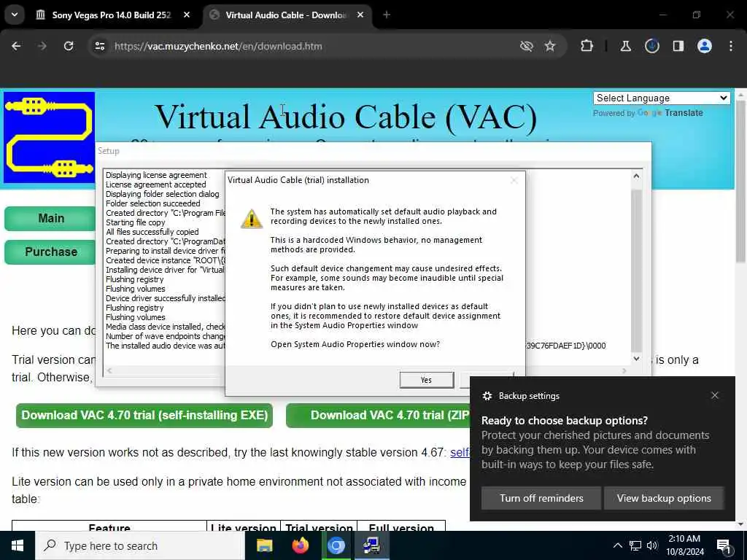
Task: Click the Setup log horizontal scrollbar track
Action: 367,370
